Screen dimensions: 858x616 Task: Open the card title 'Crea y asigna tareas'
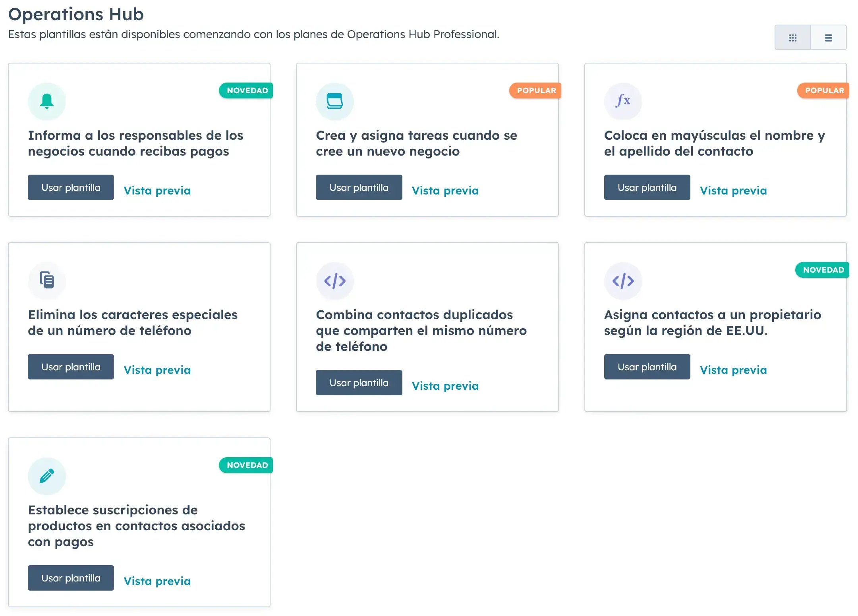(417, 143)
